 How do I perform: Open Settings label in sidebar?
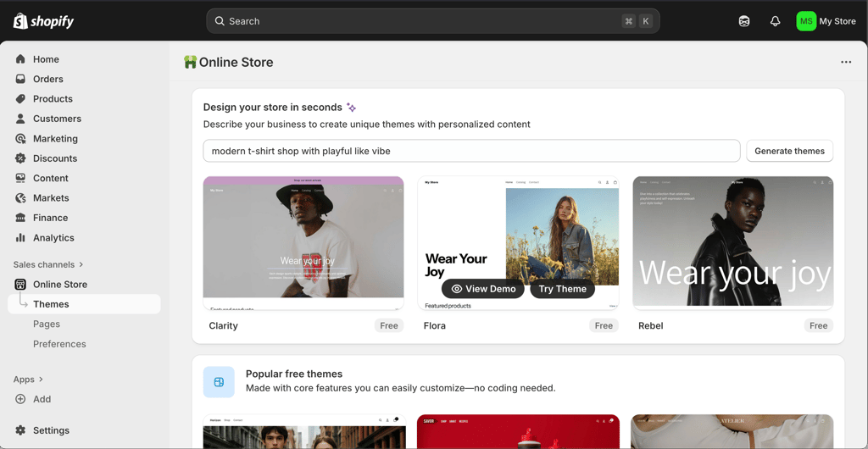pos(51,430)
